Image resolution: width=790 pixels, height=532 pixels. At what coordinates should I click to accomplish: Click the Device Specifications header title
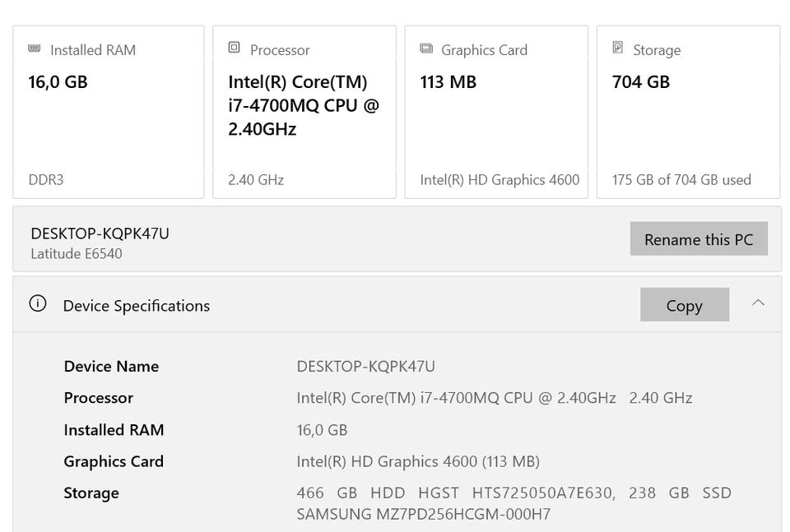coord(137,306)
